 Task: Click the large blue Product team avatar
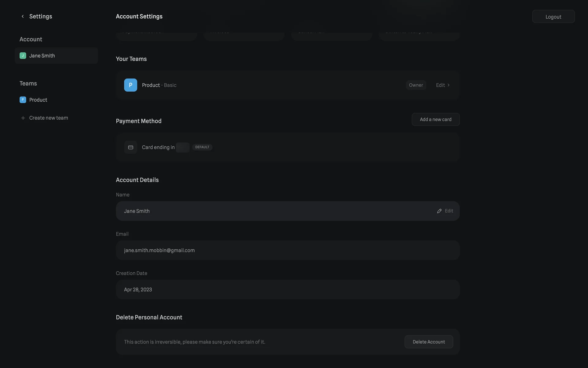[x=130, y=85]
